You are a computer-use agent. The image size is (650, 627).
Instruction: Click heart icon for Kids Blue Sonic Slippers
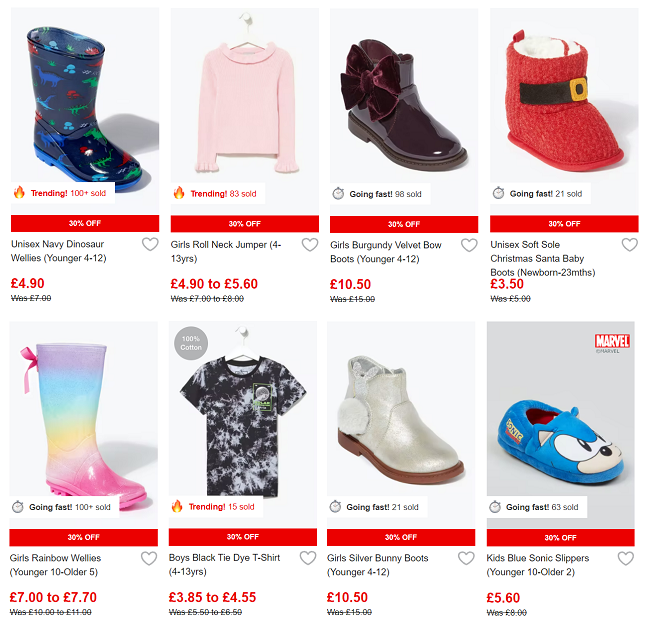(x=626, y=558)
